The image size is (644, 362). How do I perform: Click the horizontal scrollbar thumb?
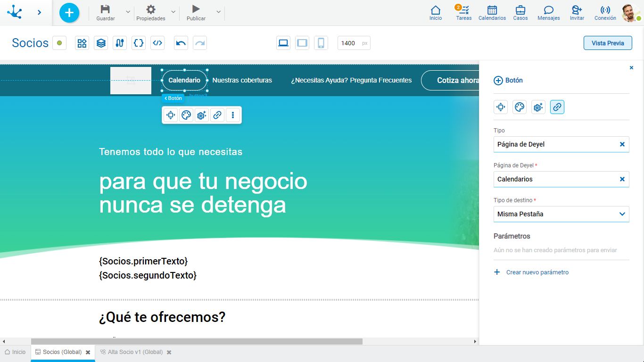[x=197, y=341]
